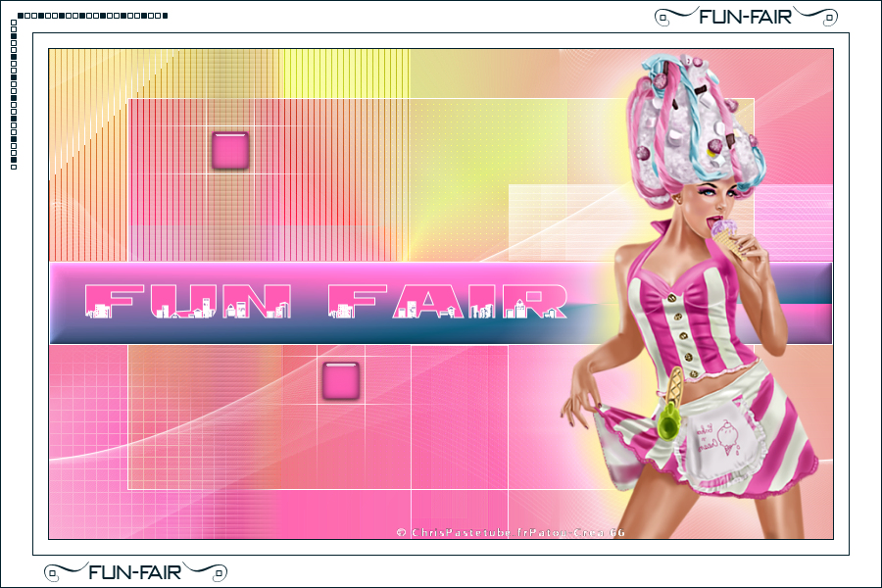Click the large FUN FAIR banner text
Image resolution: width=882 pixels, height=588 pixels.
(325, 302)
